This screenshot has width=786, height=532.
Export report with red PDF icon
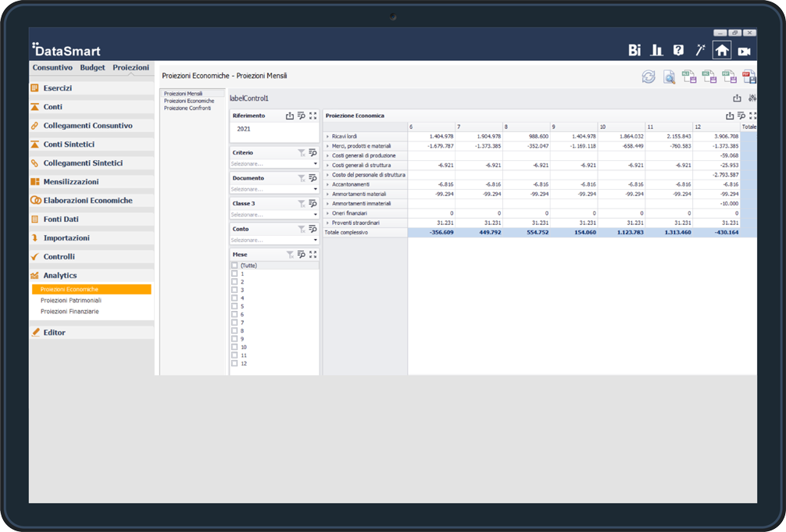tap(748, 77)
